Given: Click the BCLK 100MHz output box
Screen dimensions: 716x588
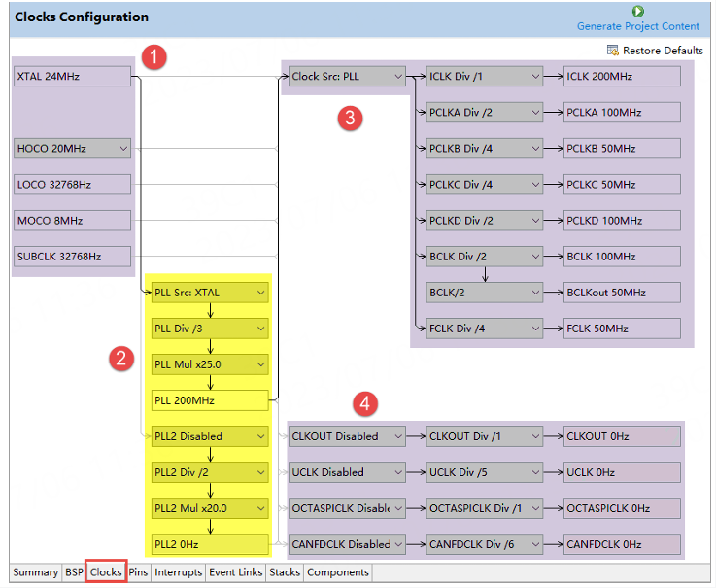Looking at the screenshot, I should [622, 257].
